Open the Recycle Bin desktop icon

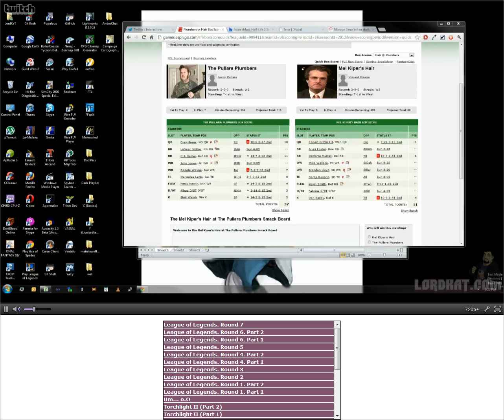(10, 87)
